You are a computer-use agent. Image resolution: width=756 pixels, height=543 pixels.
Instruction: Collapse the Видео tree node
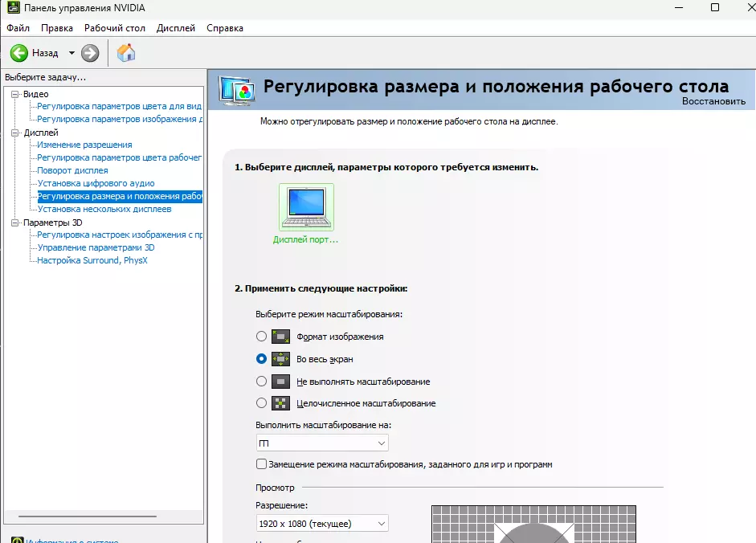pos(15,94)
